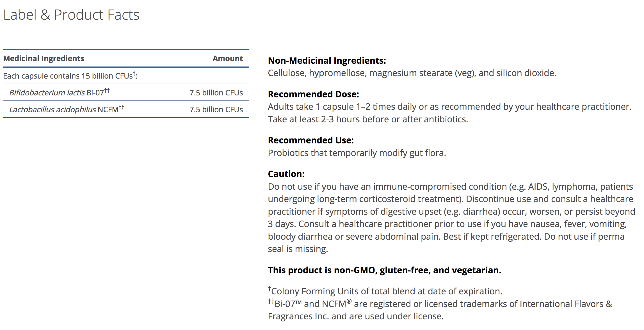Click the Medicinal Ingredients column header
Screen dimensions: 644x330
click(44, 58)
